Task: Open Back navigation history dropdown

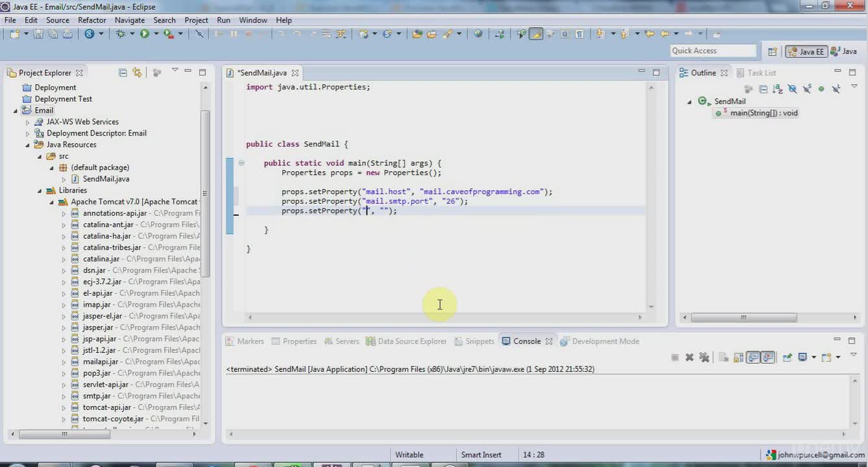Action: tap(675, 34)
